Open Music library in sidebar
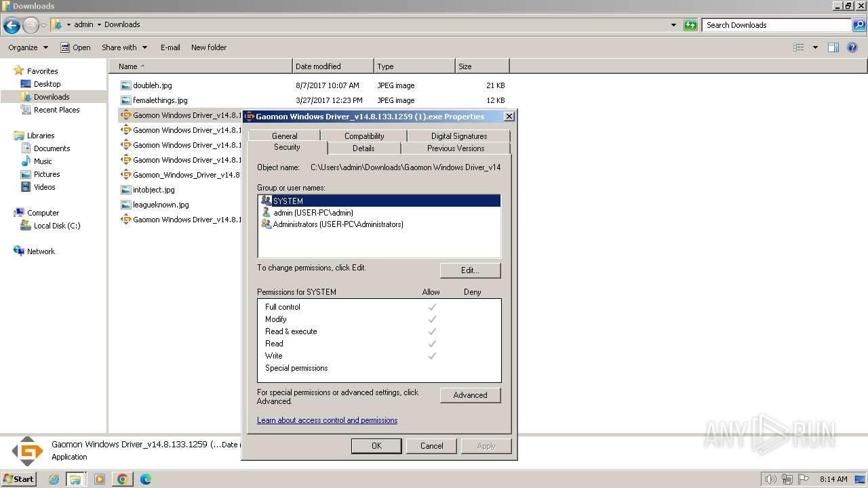 43,161
